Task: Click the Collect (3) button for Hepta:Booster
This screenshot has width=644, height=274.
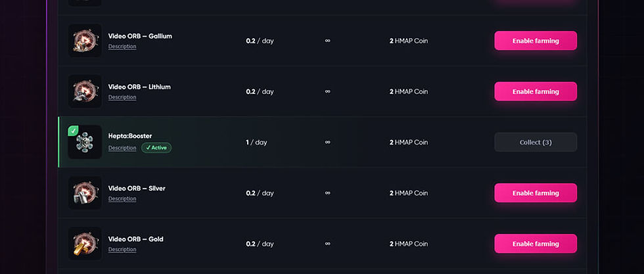Action: [536, 142]
